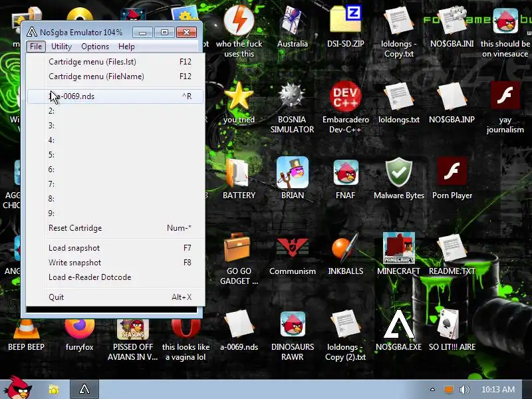Image resolution: width=532 pixels, height=399 pixels.
Task: Load recent file a-0069.nds
Action: 115,96
